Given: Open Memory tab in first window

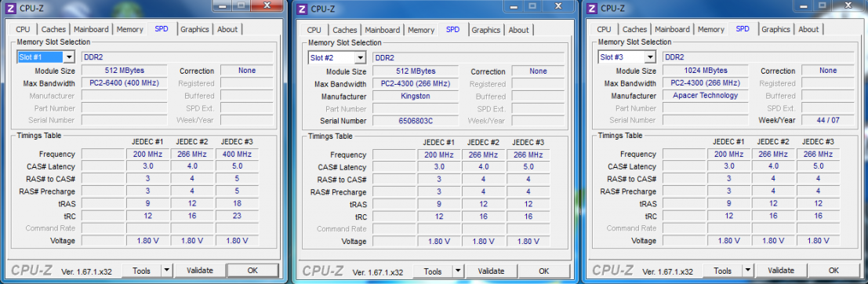Looking at the screenshot, I should (130, 29).
